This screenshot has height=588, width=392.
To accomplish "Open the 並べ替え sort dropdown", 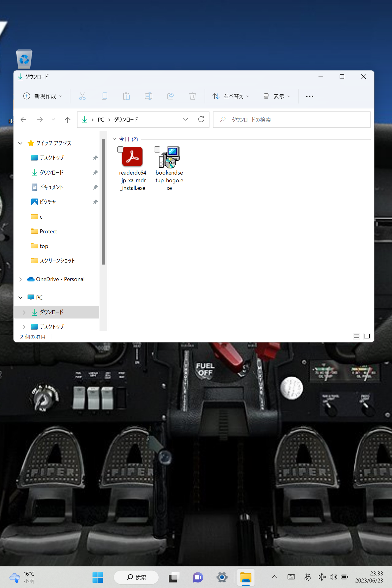I will coord(231,96).
